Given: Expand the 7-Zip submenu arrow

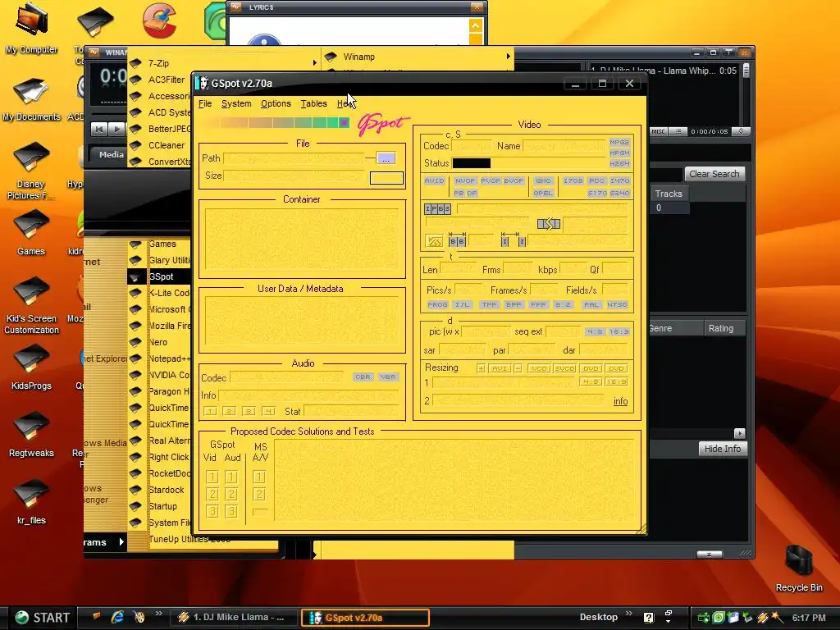Looking at the screenshot, I should tap(314, 63).
